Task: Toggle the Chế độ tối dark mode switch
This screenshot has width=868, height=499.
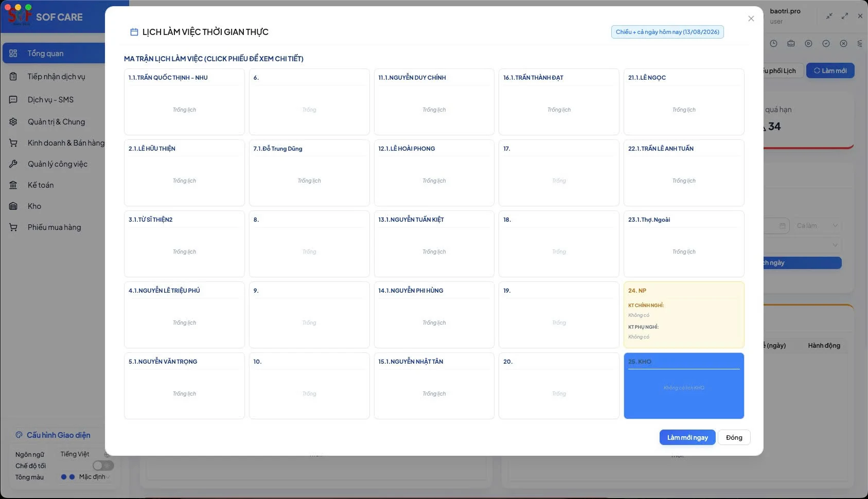Action: pos(103,466)
